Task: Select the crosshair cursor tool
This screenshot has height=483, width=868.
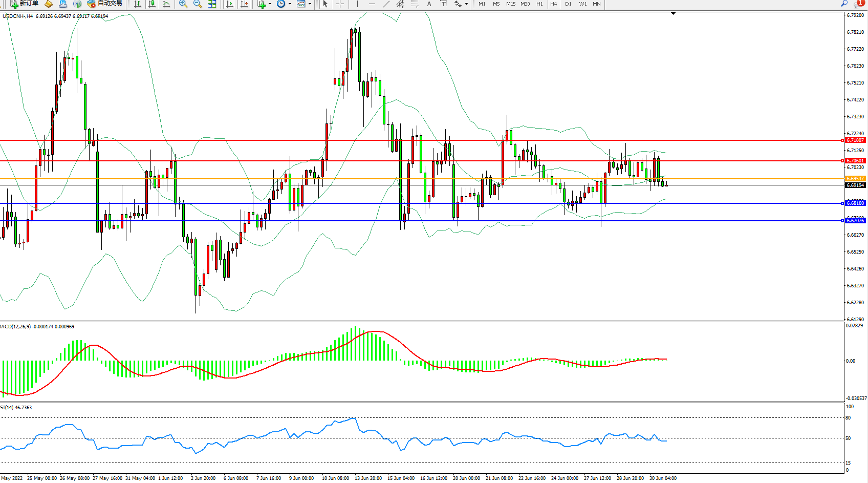Action: click(340, 4)
